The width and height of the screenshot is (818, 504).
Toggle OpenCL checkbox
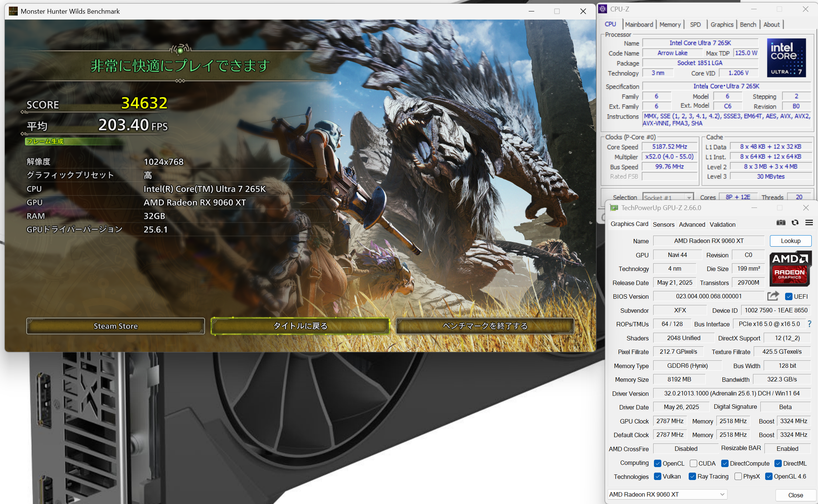click(x=658, y=463)
